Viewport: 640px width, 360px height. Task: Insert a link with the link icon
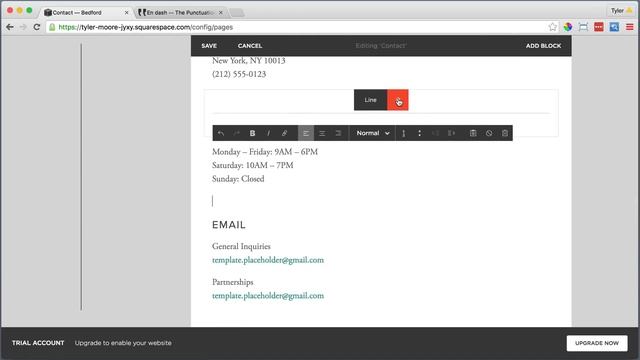pyautogui.click(x=284, y=133)
